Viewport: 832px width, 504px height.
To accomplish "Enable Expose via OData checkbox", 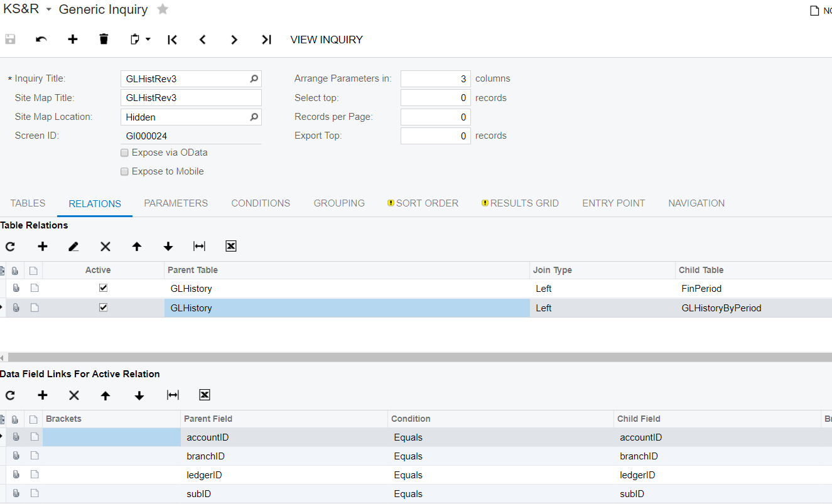I will 124,153.
